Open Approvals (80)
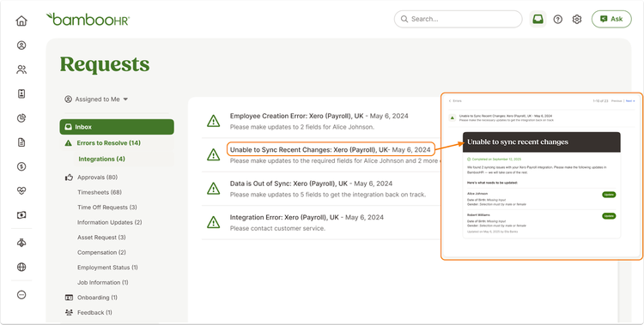 click(x=97, y=178)
